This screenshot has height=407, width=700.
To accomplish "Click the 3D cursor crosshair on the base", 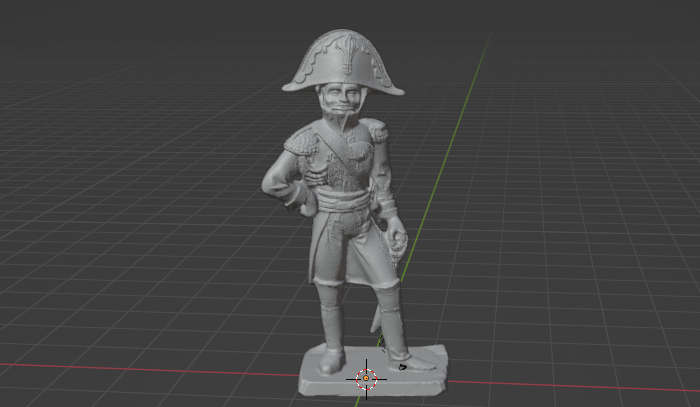I will click(366, 378).
